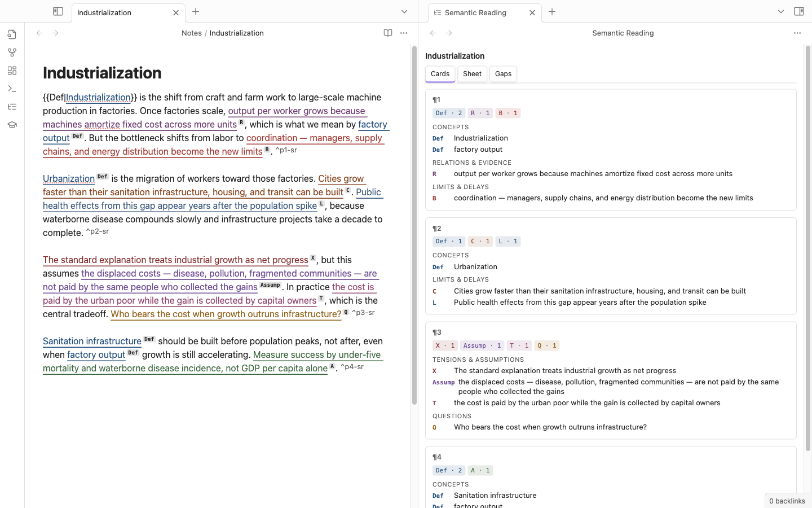Click the 'X · 1' badge in card ¶3
Viewport: 812px width, 508px height.
pos(445,345)
